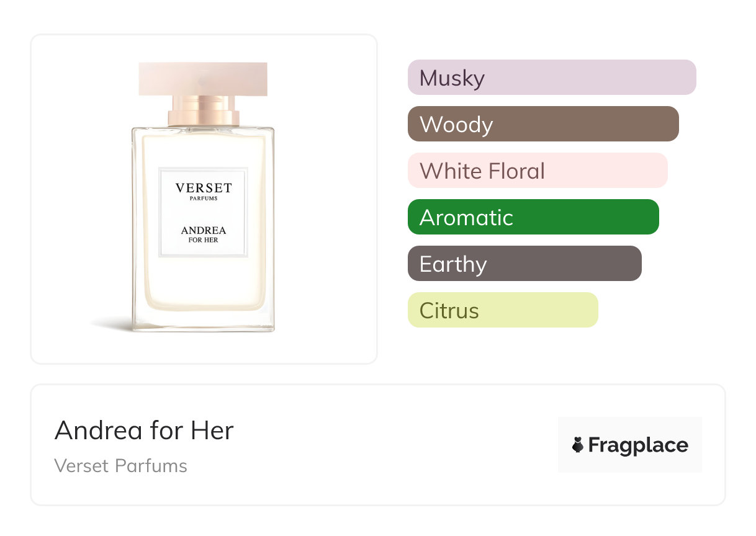Open the Verset Parfums brand subtitle
This screenshot has height=536, width=756.
tap(121, 465)
